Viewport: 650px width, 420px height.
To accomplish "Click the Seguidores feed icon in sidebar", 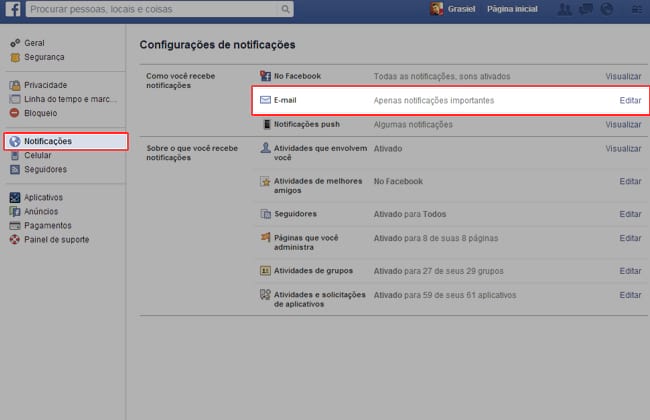I will click(x=15, y=170).
